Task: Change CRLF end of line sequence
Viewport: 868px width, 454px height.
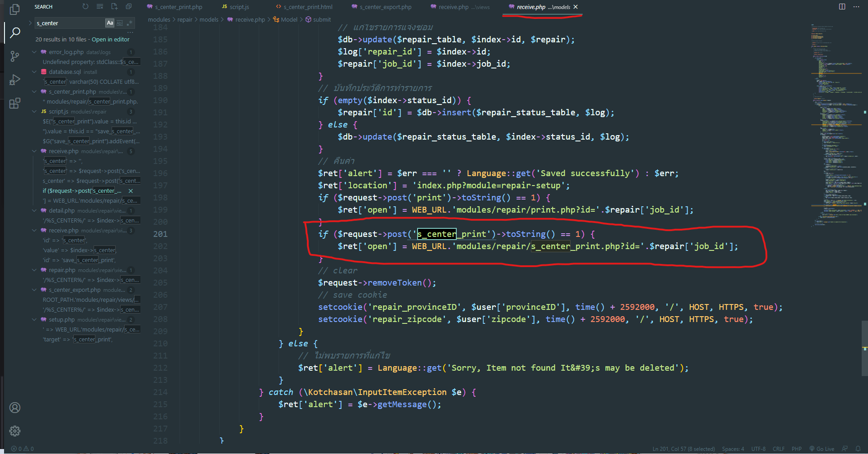Action: point(778,449)
